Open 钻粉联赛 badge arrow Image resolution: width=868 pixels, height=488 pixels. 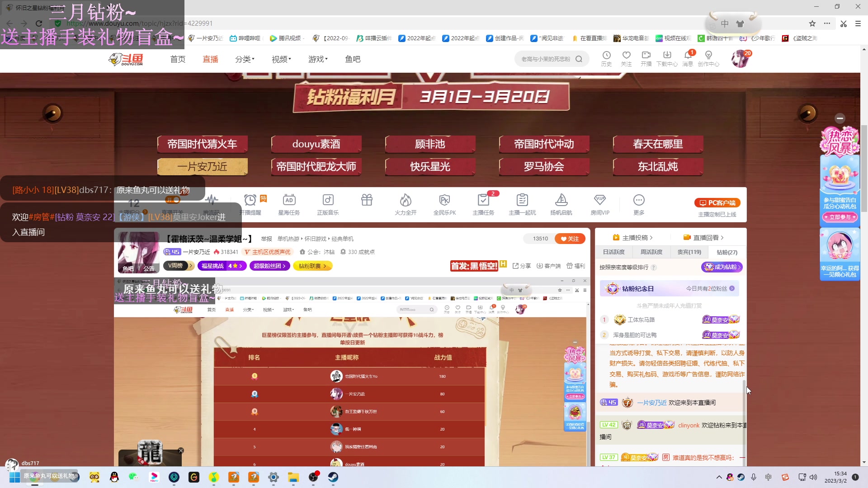tap(325, 266)
